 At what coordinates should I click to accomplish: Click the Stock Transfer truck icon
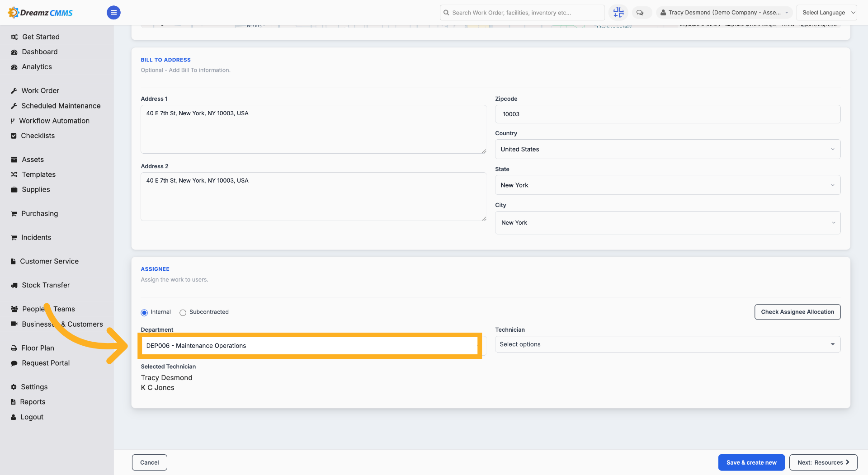(14, 285)
